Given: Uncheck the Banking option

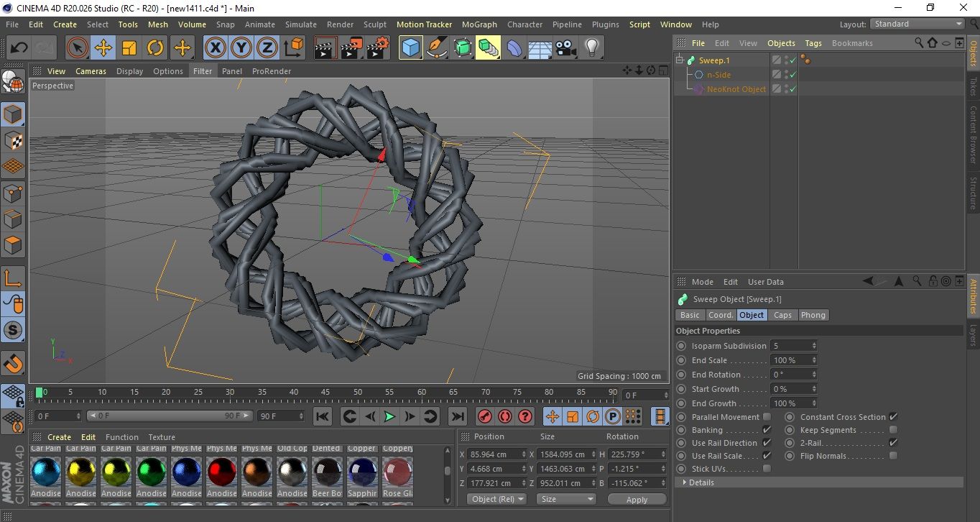Looking at the screenshot, I should (767, 430).
